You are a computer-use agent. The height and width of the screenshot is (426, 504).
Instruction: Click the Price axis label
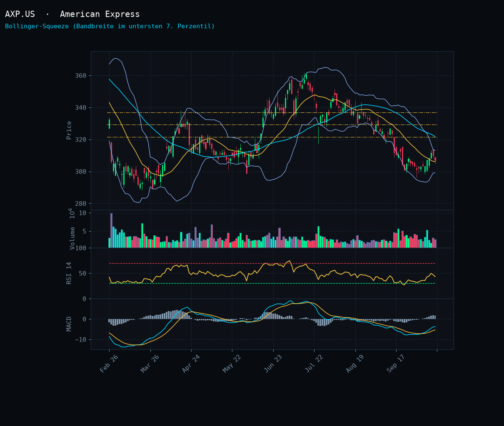point(69,130)
